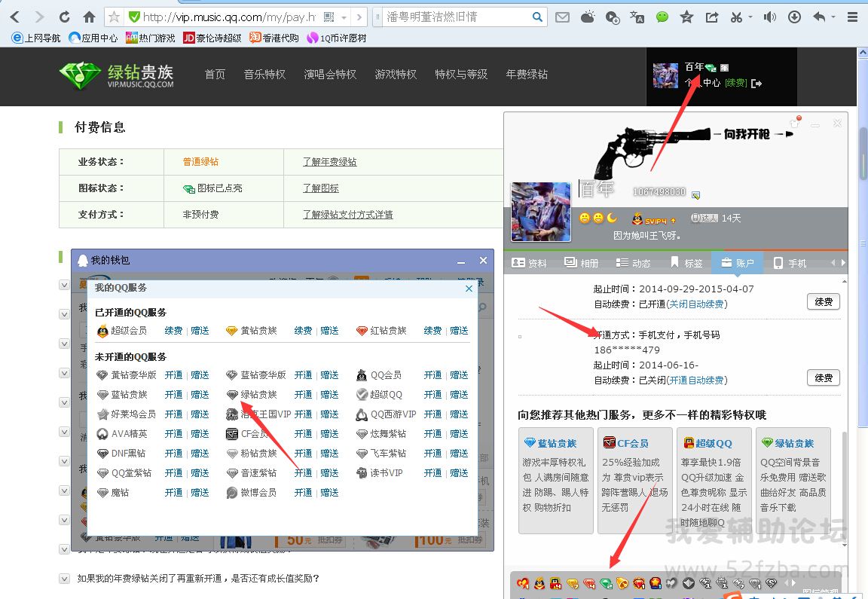The image size is (868, 599).
Task: Focus the address bar URL field
Action: 229,17
